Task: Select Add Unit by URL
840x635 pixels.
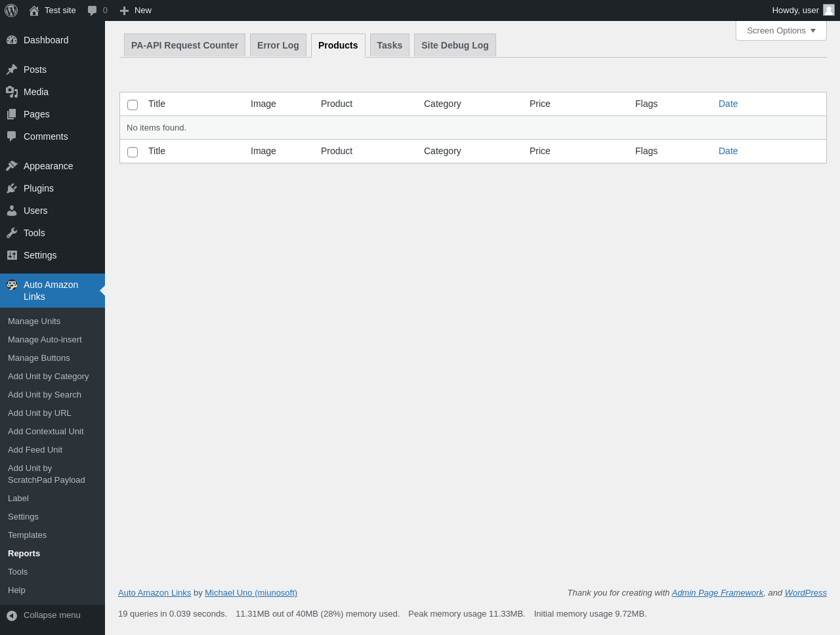Action: (x=52, y=413)
